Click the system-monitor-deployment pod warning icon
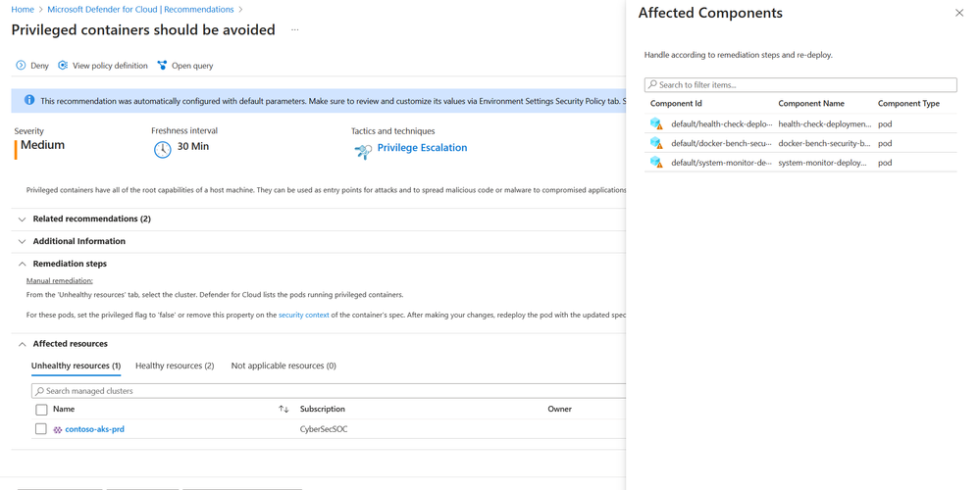Screen dimensions: 980x490 pos(656,163)
